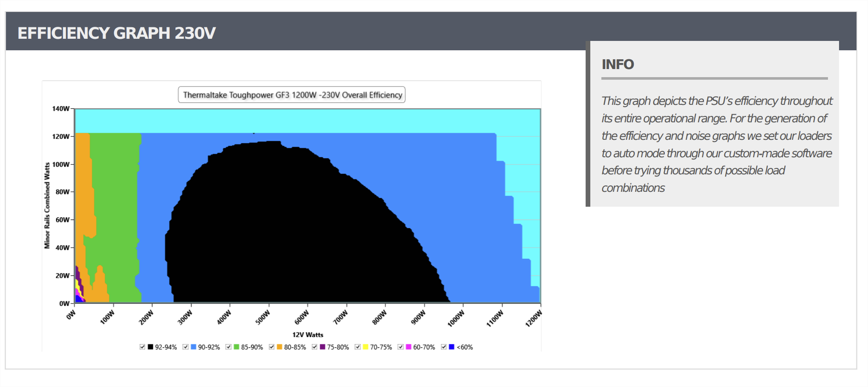868x387 pixels.
Task: Click the black 92-94% legend swatch
Action: click(150, 347)
